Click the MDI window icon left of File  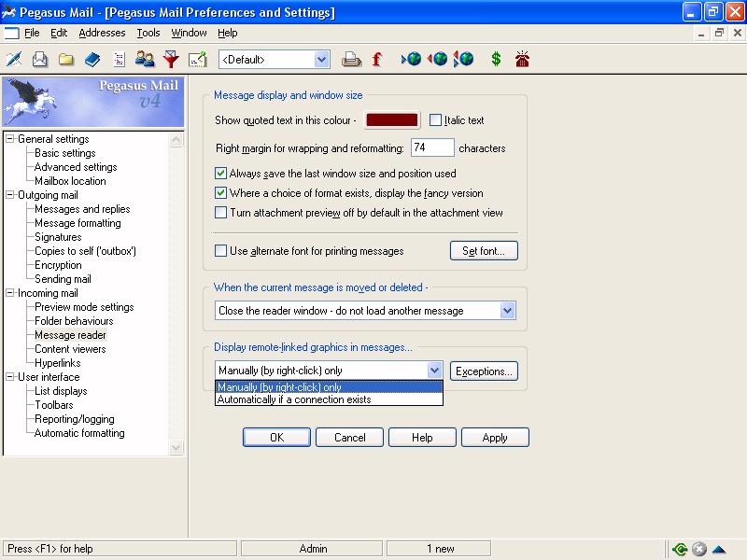pyautogui.click(x=11, y=33)
